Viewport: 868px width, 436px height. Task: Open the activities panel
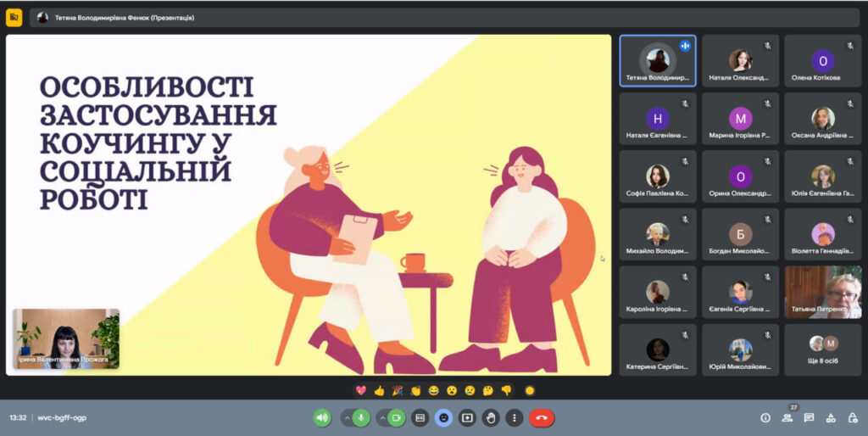click(x=831, y=417)
